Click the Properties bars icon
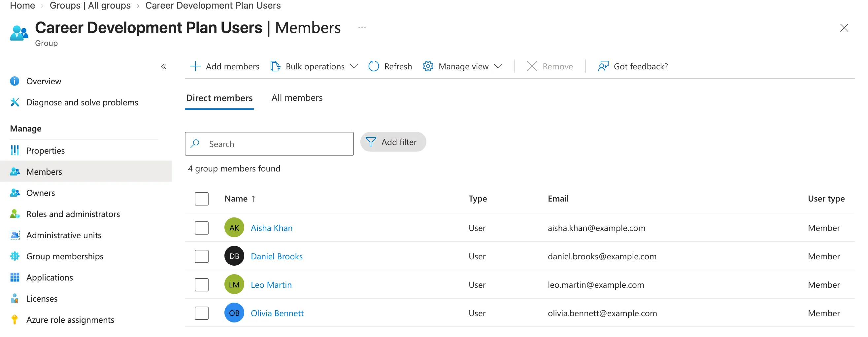Screen dimensions: 868x337 pos(15,150)
